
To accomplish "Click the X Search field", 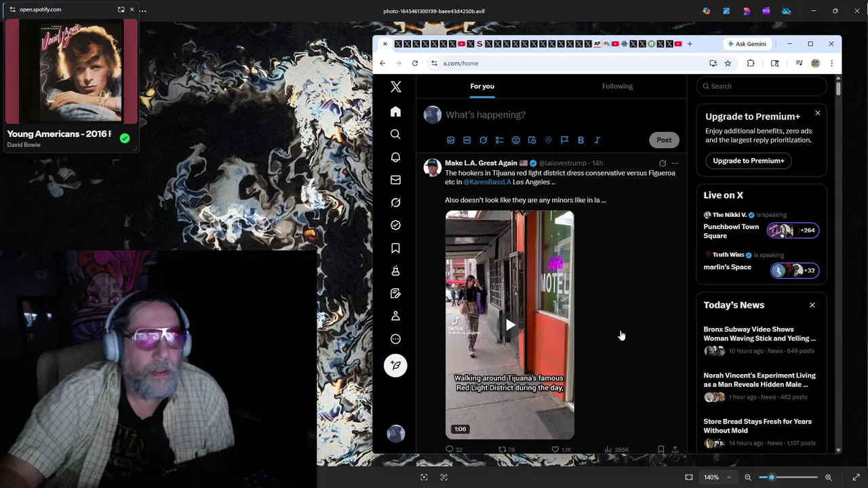I will (x=762, y=86).
